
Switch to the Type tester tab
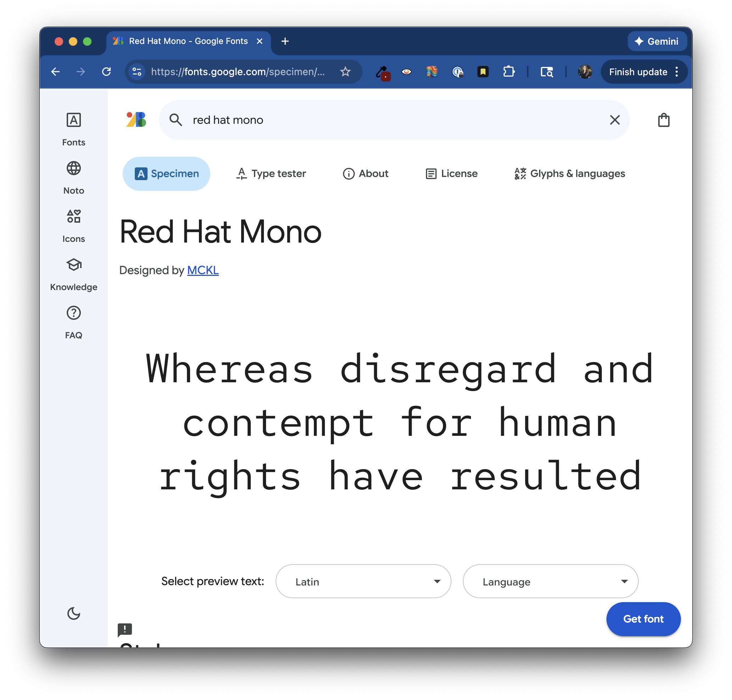(271, 174)
